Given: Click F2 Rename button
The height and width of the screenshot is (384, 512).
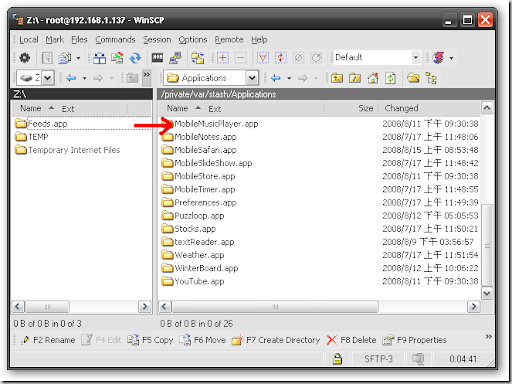Looking at the screenshot, I should pos(48,340).
